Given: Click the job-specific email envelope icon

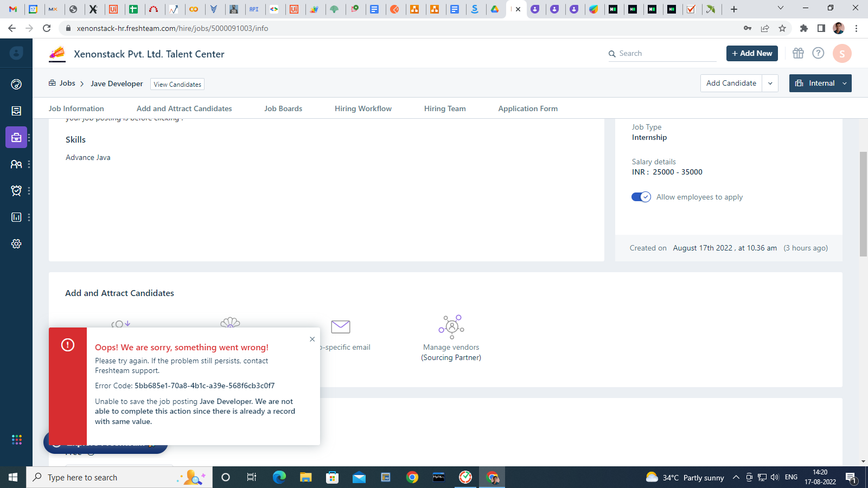Looking at the screenshot, I should pyautogui.click(x=341, y=326).
